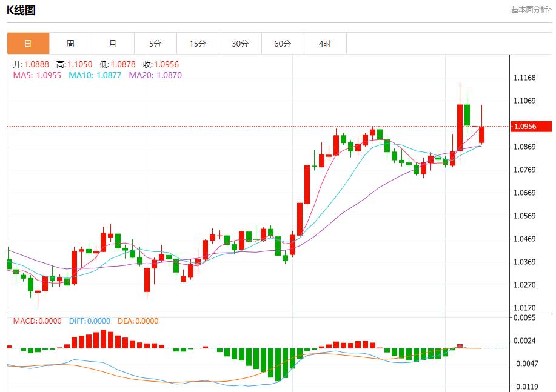This screenshot has width=556, height=392.
Task: Select the 60分 timeframe tab
Action: (283, 44)
